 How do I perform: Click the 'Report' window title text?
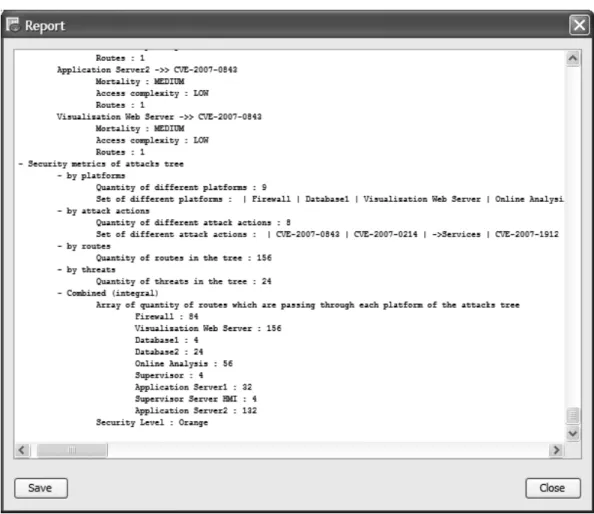tap(45, 26)
